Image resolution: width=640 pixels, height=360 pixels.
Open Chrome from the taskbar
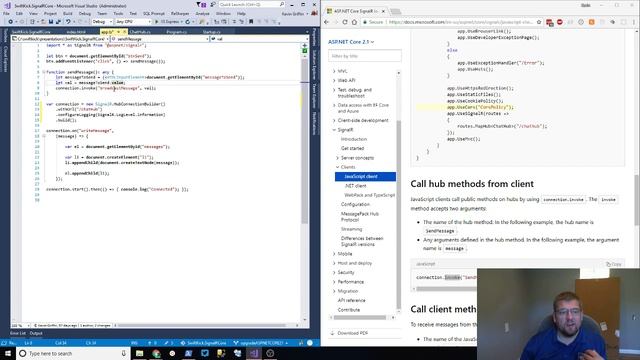point(156,353)
